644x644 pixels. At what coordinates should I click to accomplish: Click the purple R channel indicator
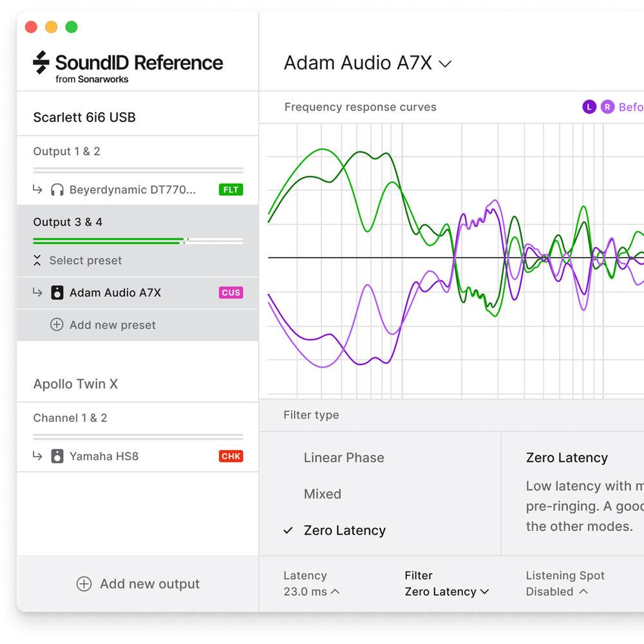[x=607, y=108]
